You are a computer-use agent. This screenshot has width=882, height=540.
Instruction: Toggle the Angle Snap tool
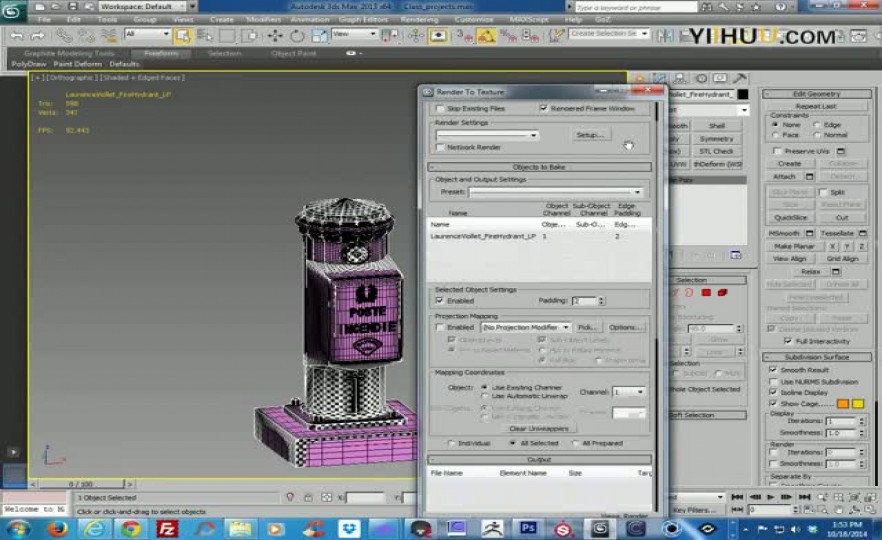point(486,36)
